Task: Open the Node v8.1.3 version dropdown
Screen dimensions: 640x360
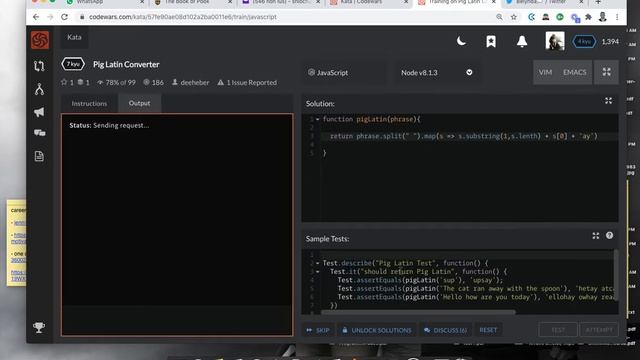Action: [436, 73]
